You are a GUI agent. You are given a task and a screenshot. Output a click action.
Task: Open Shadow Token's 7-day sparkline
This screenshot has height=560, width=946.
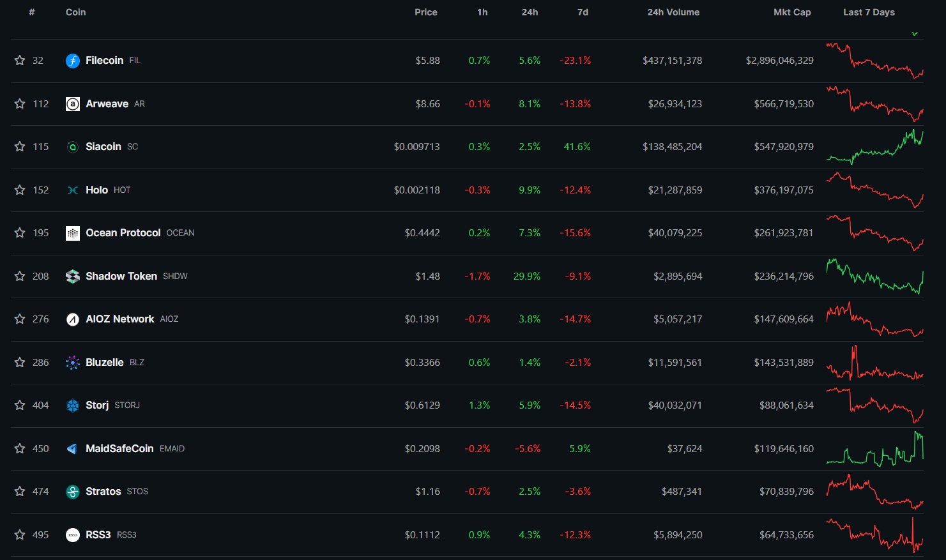coord(875,276)
